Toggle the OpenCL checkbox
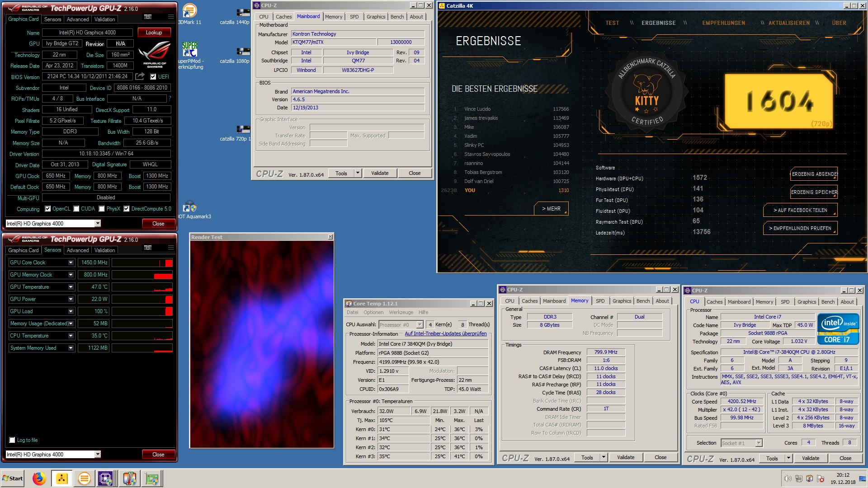868x488 pixels. [x=47, y=209]
